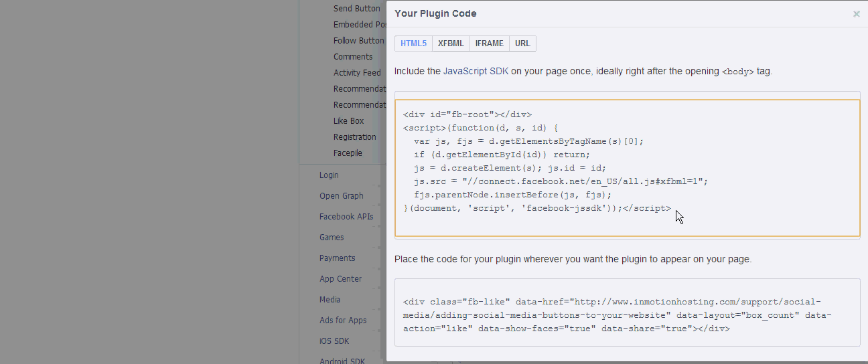Follow the JavaScript SDK link
This screenshot has width=868, height=364.
[x=476, y=71]
